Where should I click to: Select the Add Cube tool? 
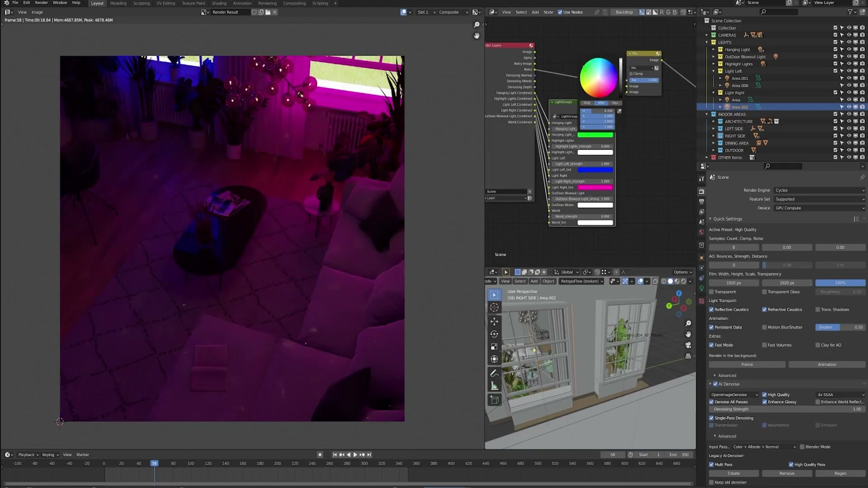(494, 400)
